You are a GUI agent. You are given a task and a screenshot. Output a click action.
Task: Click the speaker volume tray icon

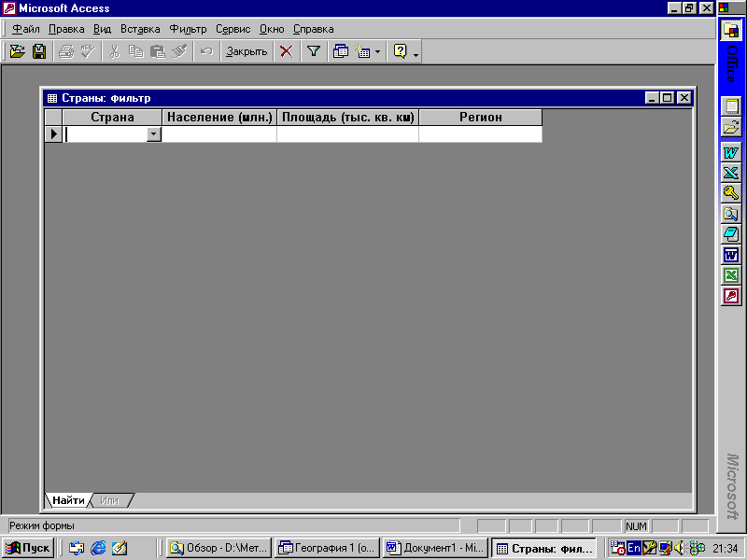680,548
